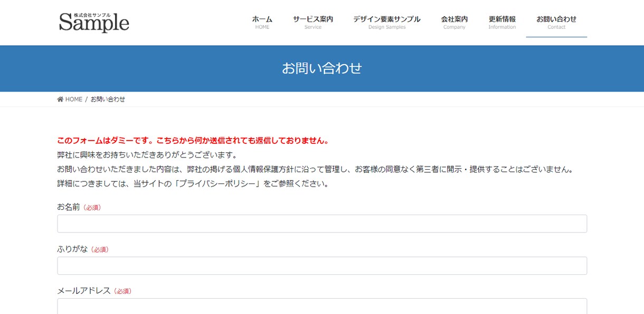Click the ふりがな input field

322,265
